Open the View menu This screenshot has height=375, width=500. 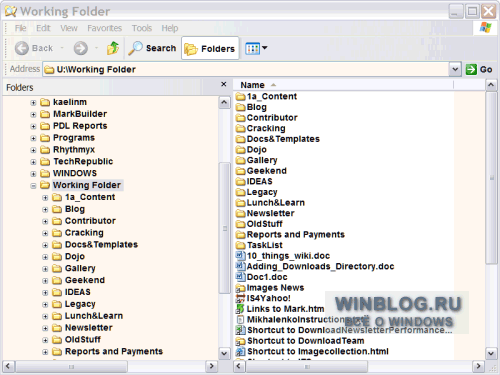[x=69, y=28]
